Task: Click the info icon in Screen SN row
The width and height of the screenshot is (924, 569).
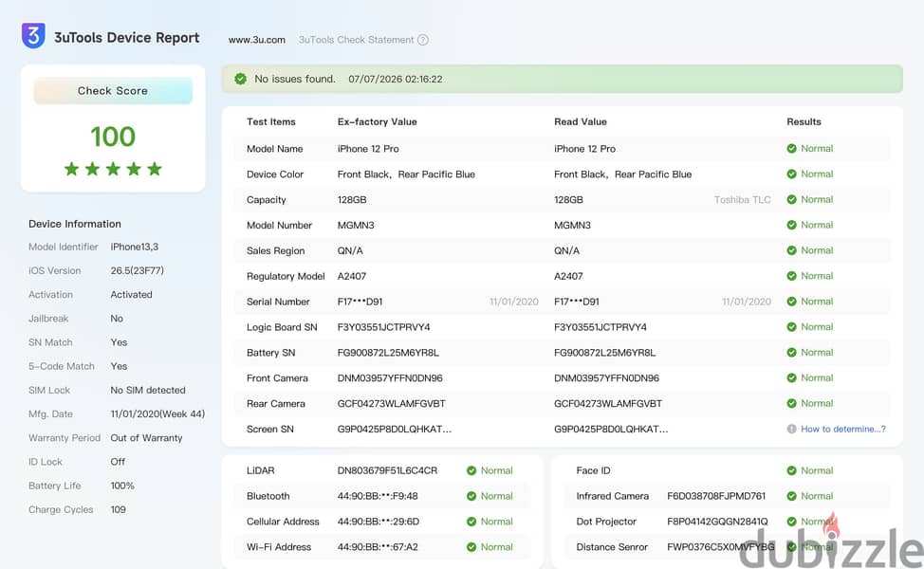Action: coord(791,429)
